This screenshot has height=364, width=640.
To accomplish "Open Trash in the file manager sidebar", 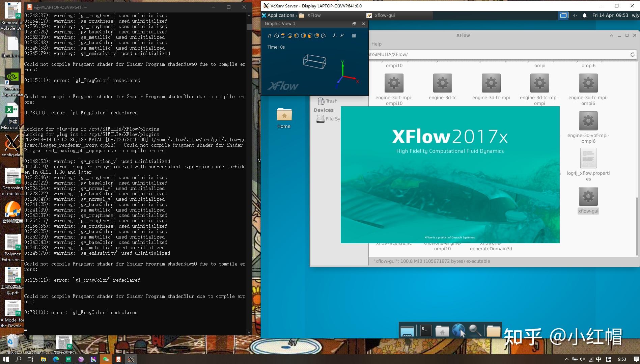I will tap(328, 101).
